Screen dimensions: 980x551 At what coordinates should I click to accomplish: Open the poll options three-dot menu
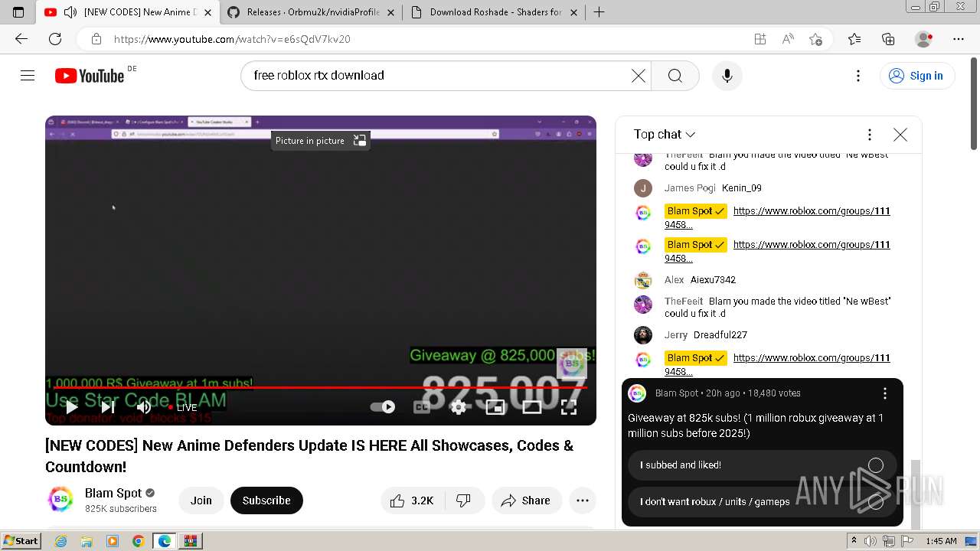click(x=885, y=393)
